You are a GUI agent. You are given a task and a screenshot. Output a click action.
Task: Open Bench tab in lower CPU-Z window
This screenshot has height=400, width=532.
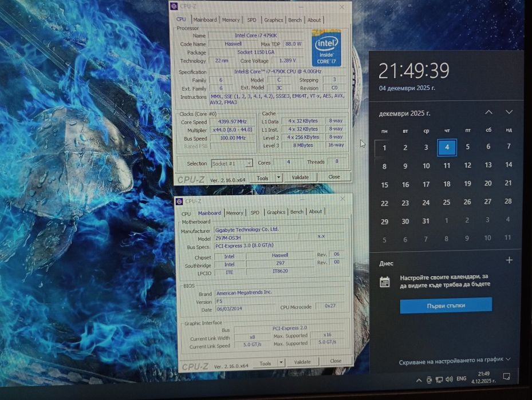pos(297,212)
